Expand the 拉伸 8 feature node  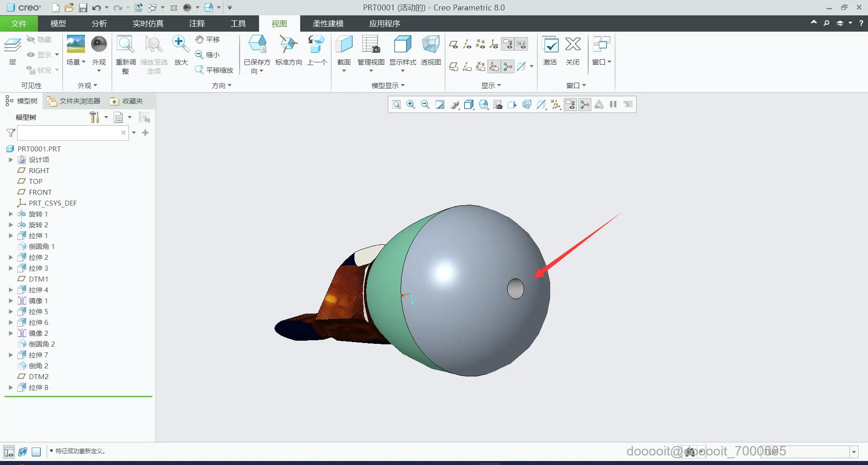pyautogui.click(x=11, y=388)
